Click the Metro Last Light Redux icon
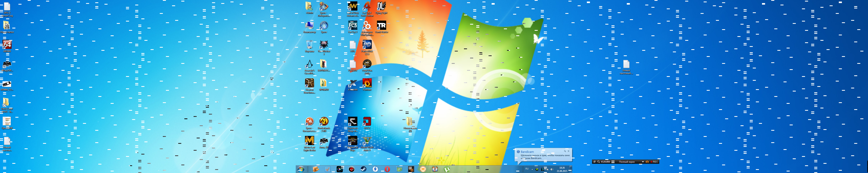 pyautogui.click(x=309, y=144)
